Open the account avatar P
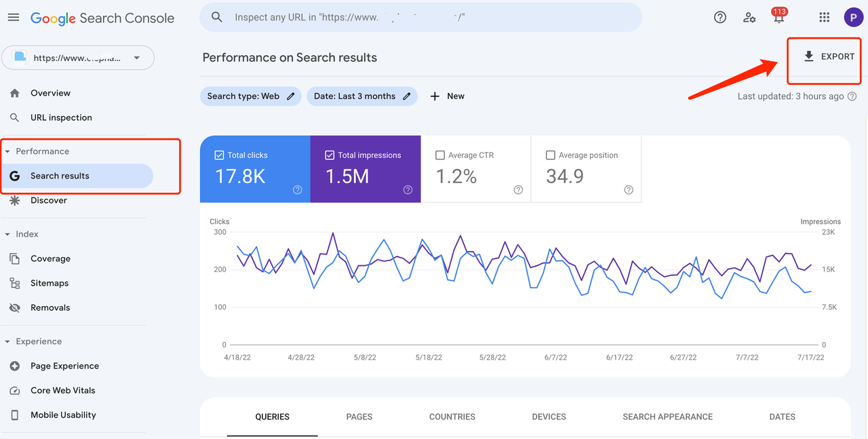The image size is (868, 439). 853,18
